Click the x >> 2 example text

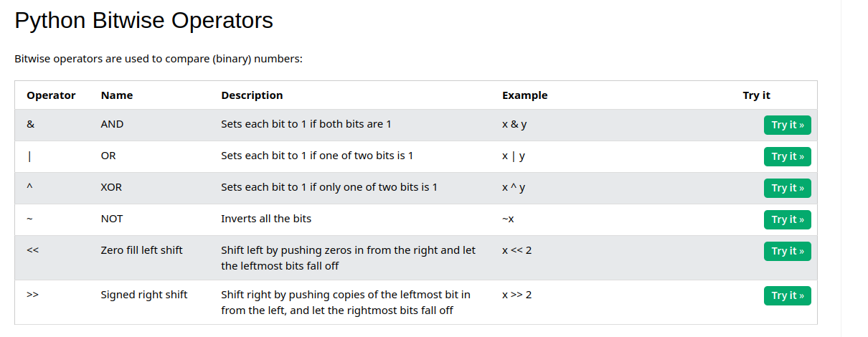point(516,295)
